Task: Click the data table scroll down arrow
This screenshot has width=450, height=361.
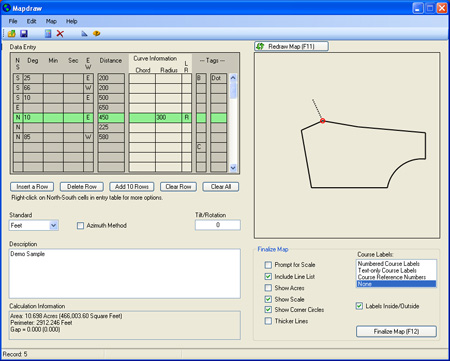Action: coord(233,168)
